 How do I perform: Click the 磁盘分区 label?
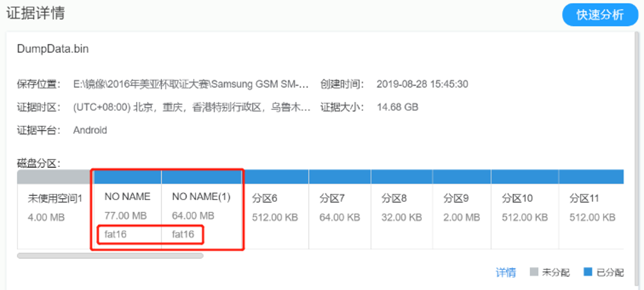39,163
